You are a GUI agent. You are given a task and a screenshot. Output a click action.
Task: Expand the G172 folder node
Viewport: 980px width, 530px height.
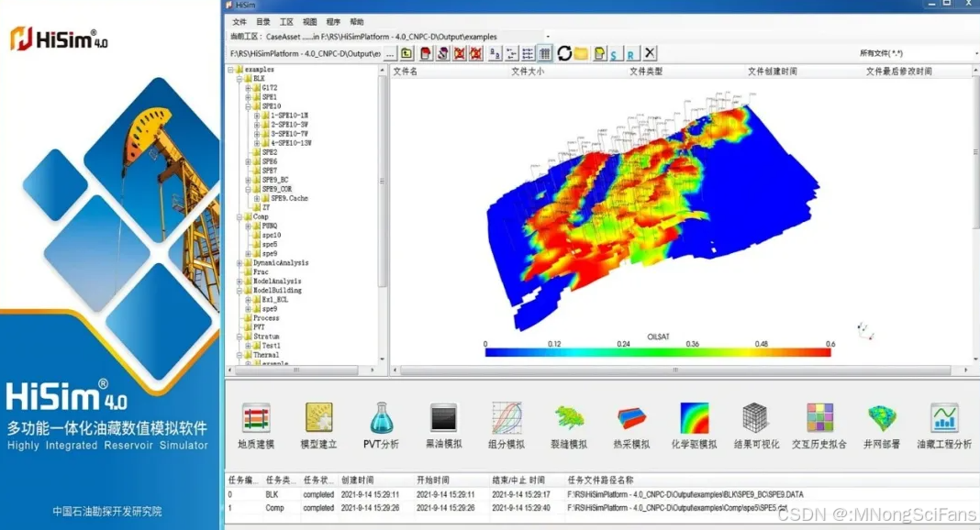(248, 88)
